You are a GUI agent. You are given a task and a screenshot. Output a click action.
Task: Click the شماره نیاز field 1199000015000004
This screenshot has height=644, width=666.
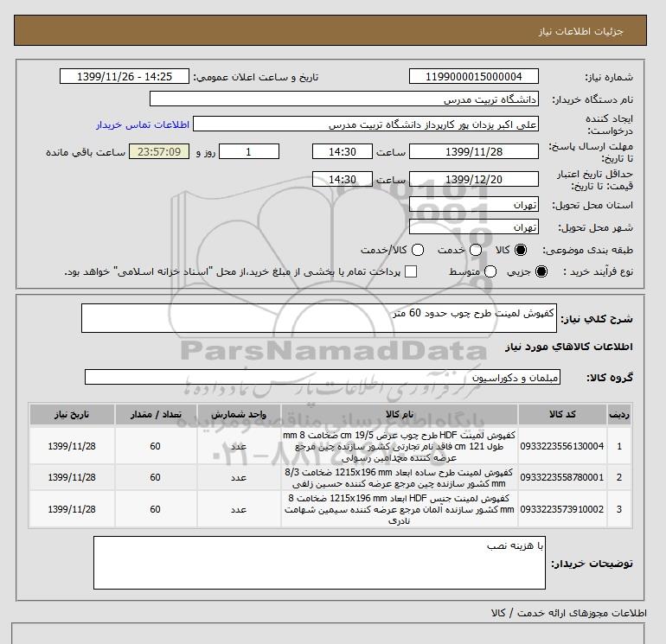pos(474,77)
